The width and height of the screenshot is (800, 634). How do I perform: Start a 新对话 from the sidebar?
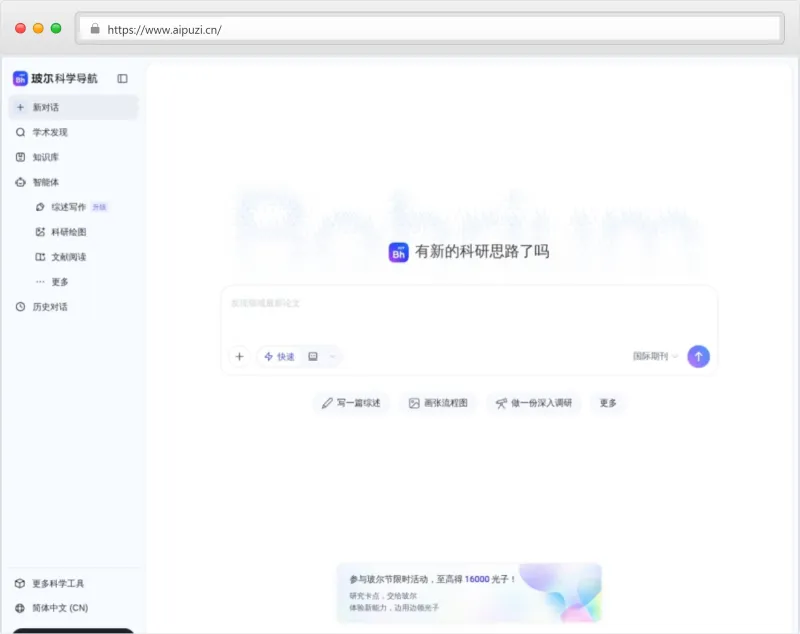click(x=73, y=107)
